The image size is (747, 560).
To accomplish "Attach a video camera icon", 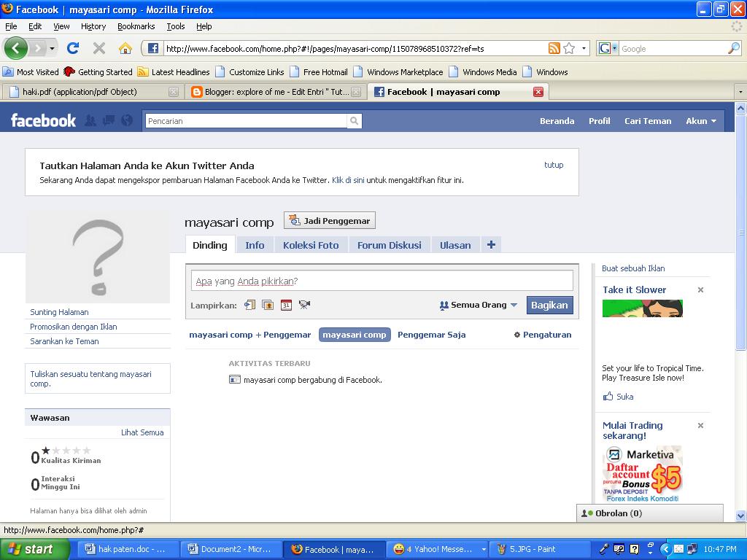I will 304,305.
